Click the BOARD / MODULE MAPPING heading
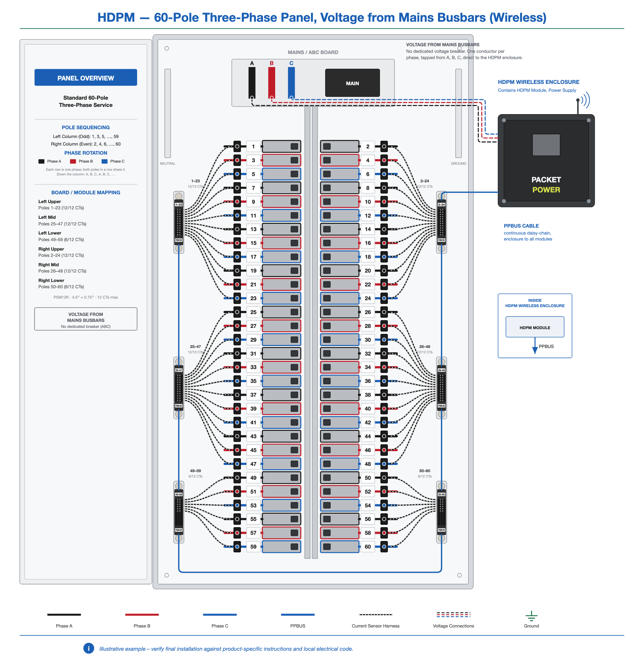The width and height of the screenshot is (644, 663). [x=86, y=192]
